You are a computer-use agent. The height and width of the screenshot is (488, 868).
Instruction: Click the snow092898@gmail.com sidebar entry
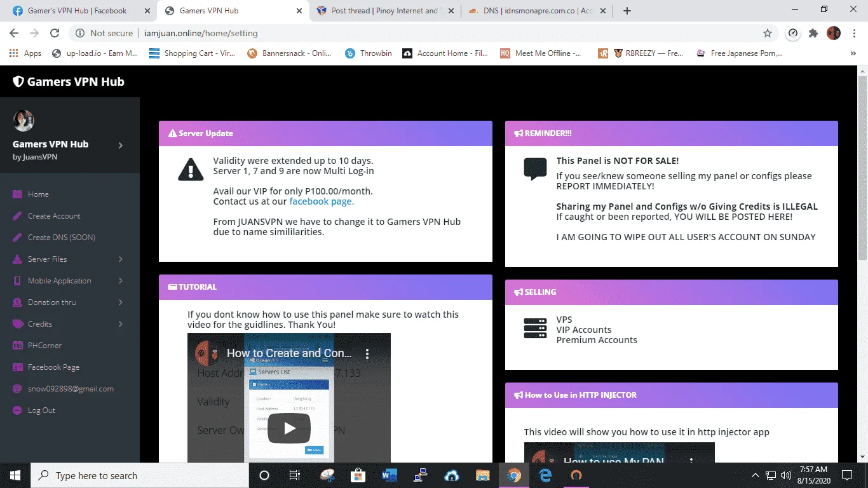(x=71, y=389)
